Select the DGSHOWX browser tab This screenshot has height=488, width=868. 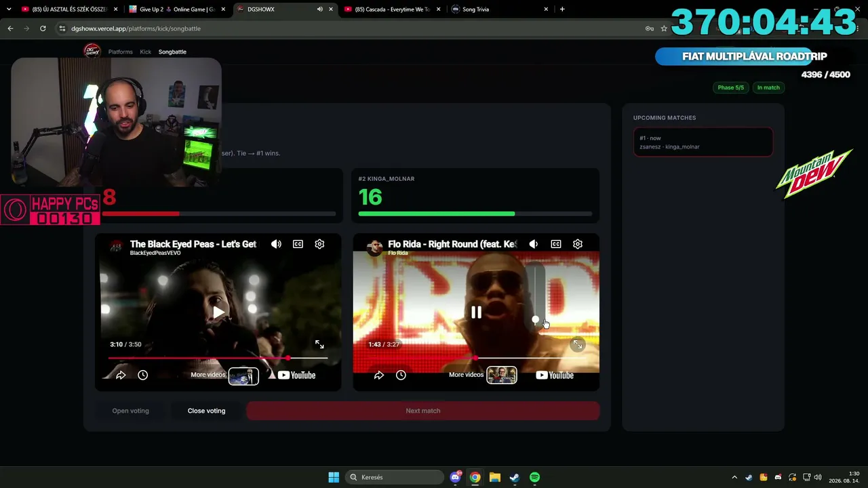pos(285,9)
